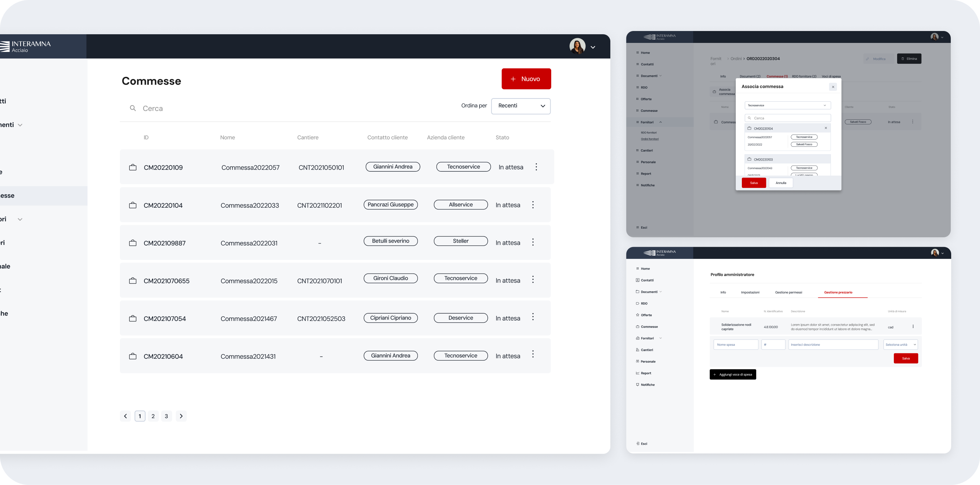Click the Pancrazi Giuseppe contact pill
The height and width of the screenshot is (485, 980).
pos(391,204)
